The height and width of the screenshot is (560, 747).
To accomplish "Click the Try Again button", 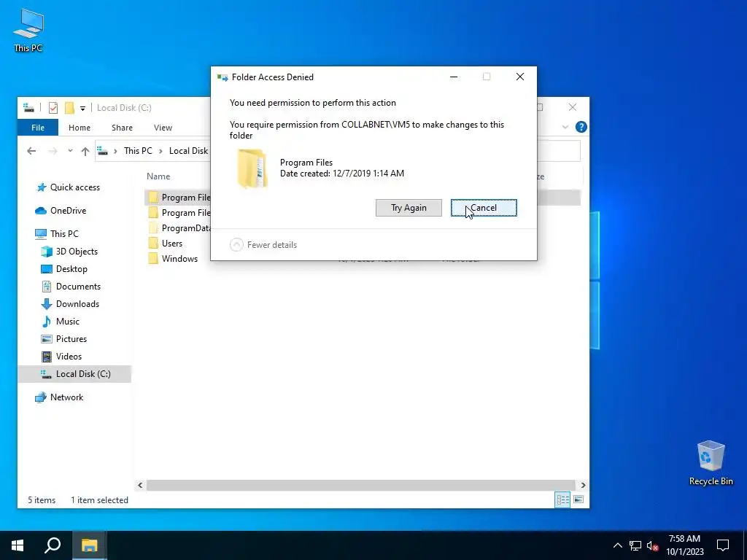I will pyautogui.click(x=409, y=208).
